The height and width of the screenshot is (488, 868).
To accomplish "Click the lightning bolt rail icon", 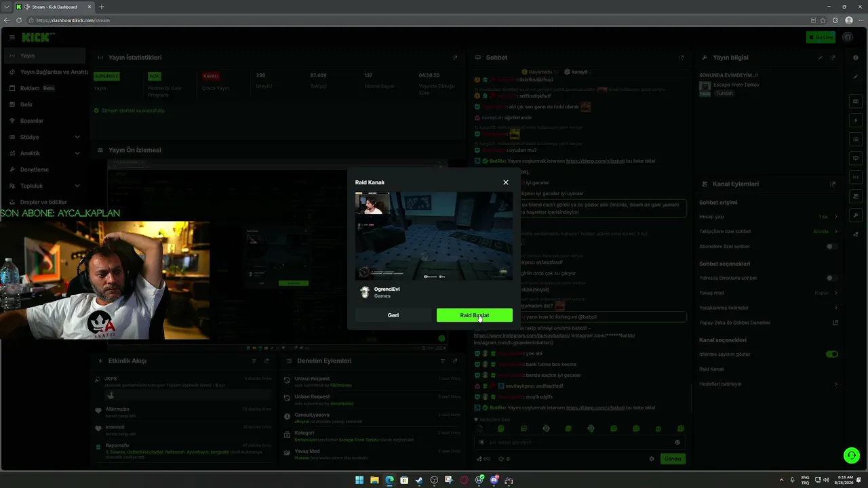I will 856,120.
